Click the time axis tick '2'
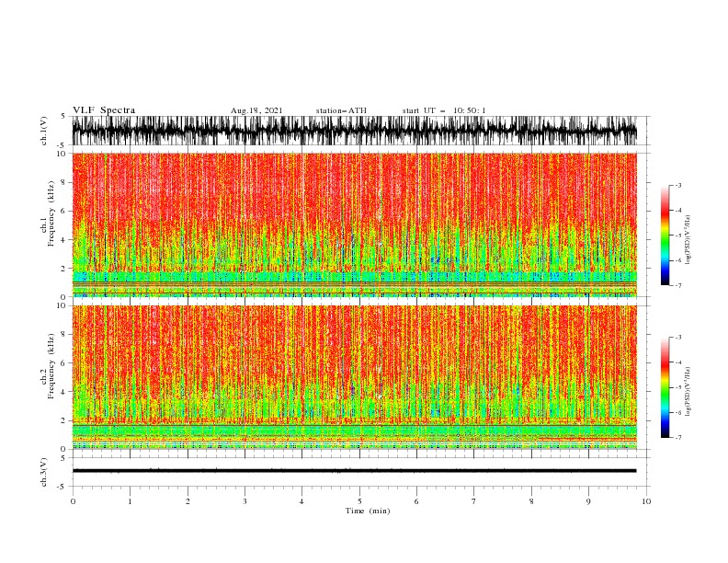728x563 pixels. [x=188, y=501]
